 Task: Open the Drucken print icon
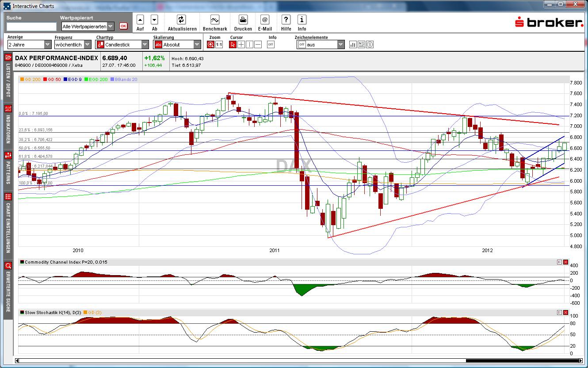(x=243, y=20)
